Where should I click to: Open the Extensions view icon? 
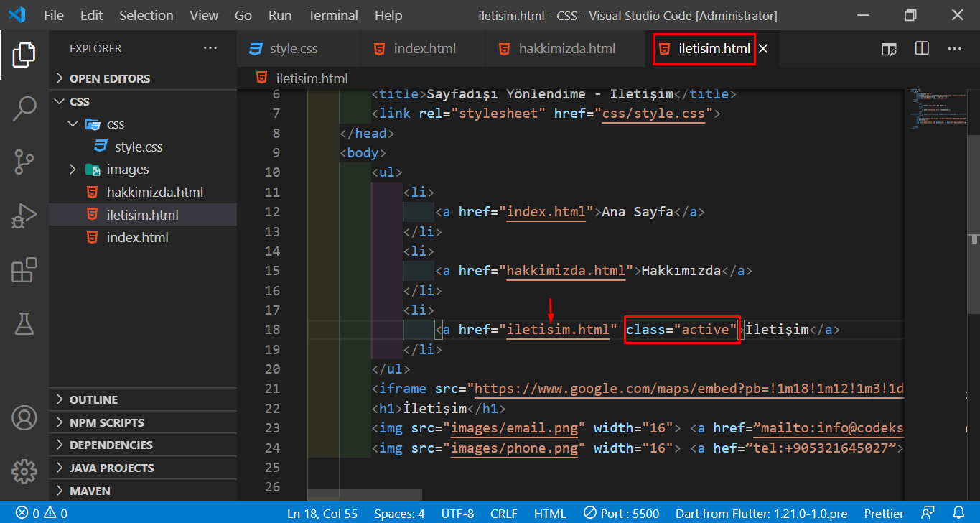pyautogui.click(x=24, y=271)
